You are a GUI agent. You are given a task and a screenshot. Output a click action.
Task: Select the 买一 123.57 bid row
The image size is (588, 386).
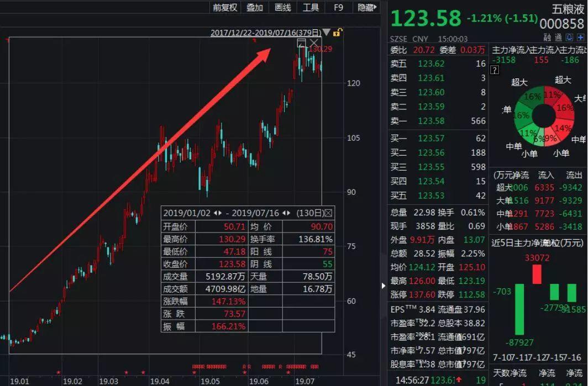[438, 138]
